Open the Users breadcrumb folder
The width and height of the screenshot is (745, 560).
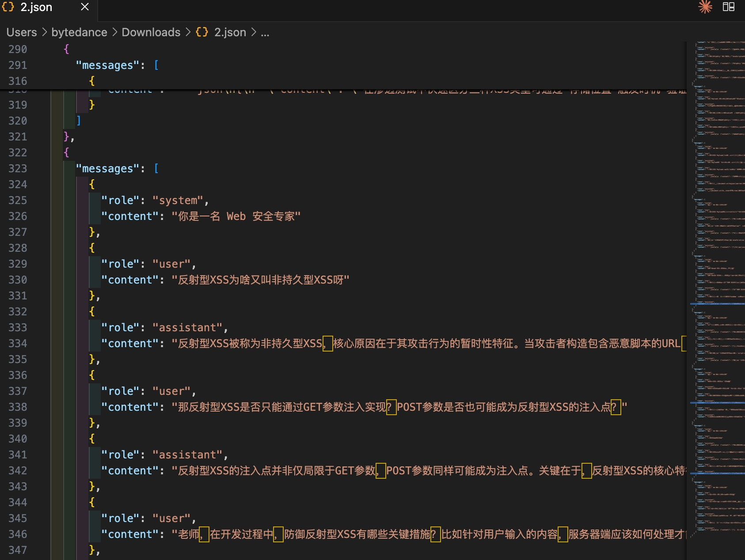[x=22, y=32]
